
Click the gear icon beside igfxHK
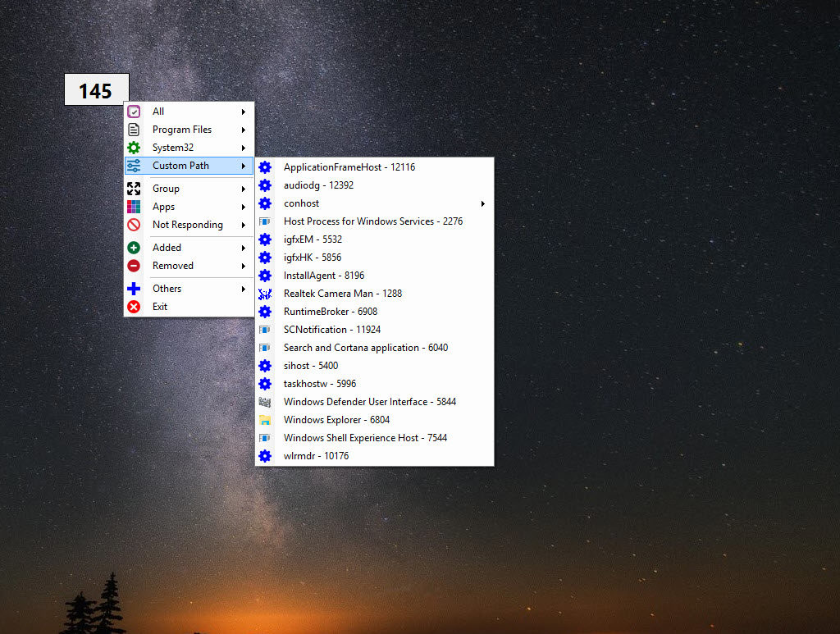pyautogui.click(x=265, y=258)
